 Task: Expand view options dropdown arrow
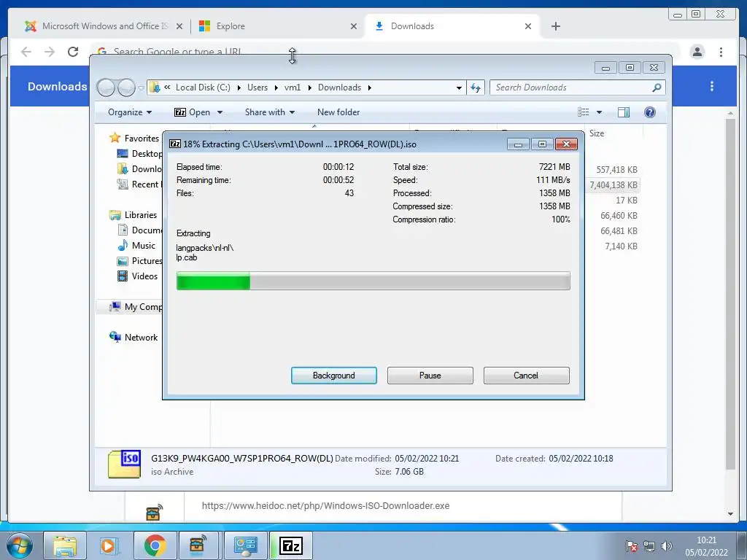pos(600,112)
